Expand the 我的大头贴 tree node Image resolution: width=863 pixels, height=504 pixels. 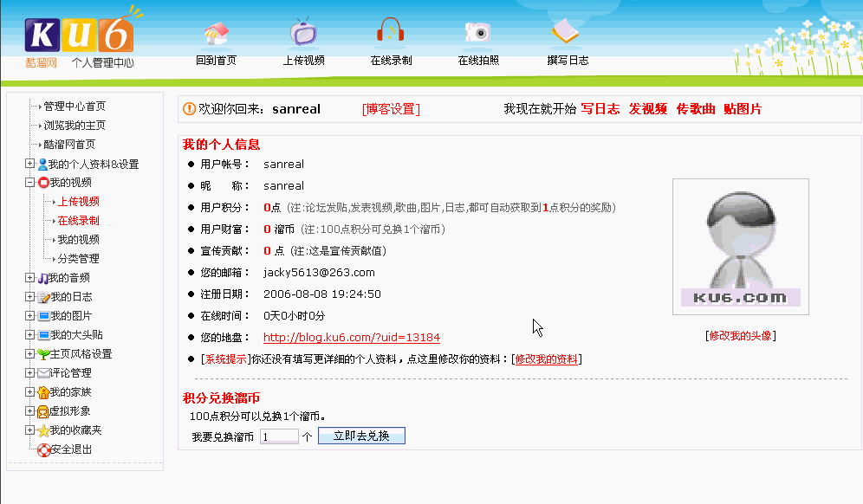[x=29, y=334]
